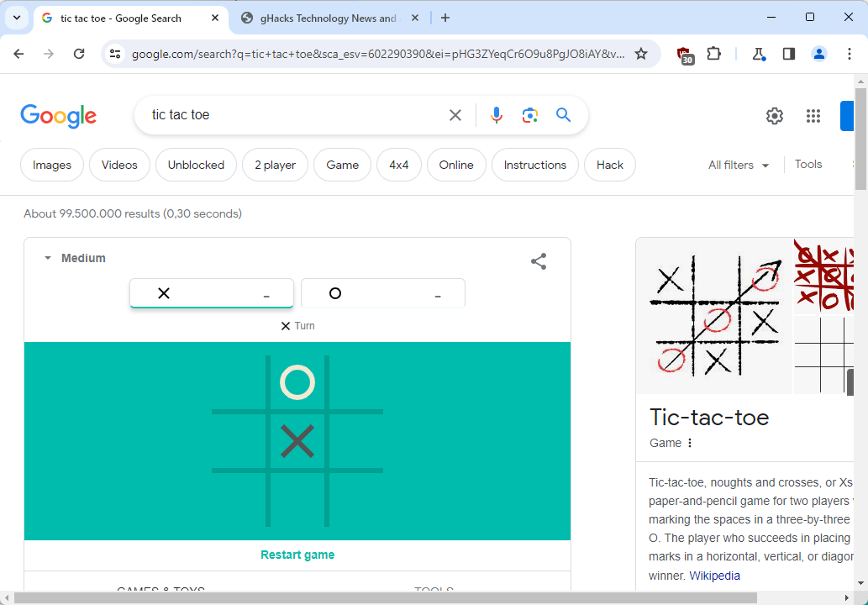Click the Tic-tac-toe knowledge panel title
868x605 pixels.
pyautogui.click(x=709, y=418)
